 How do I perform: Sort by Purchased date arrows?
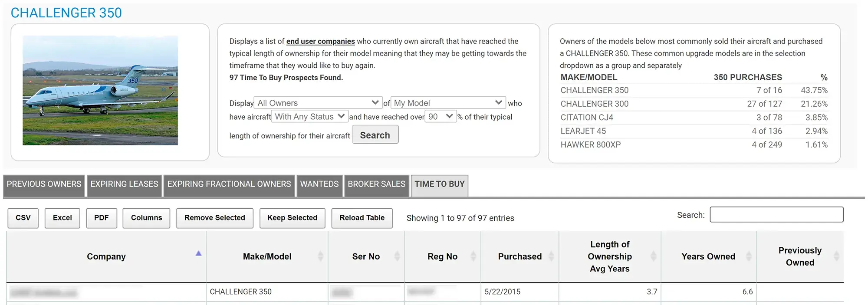[551, 256]
